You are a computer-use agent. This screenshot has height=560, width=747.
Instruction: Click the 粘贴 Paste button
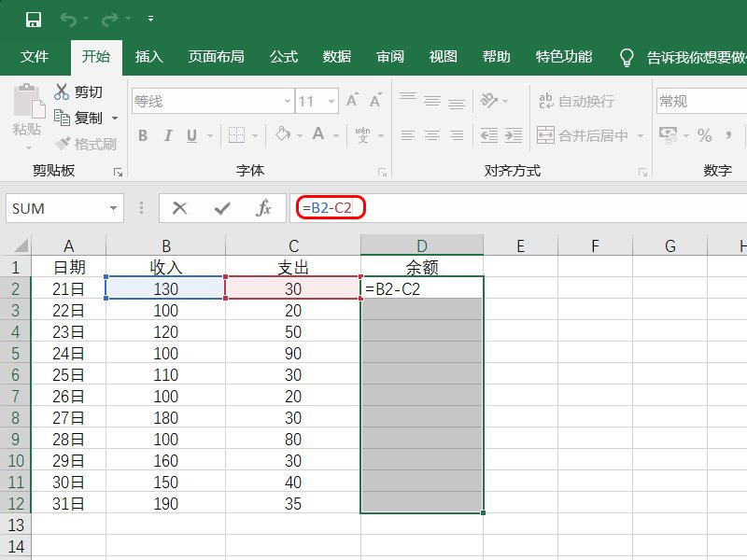[x=27, y=114]
